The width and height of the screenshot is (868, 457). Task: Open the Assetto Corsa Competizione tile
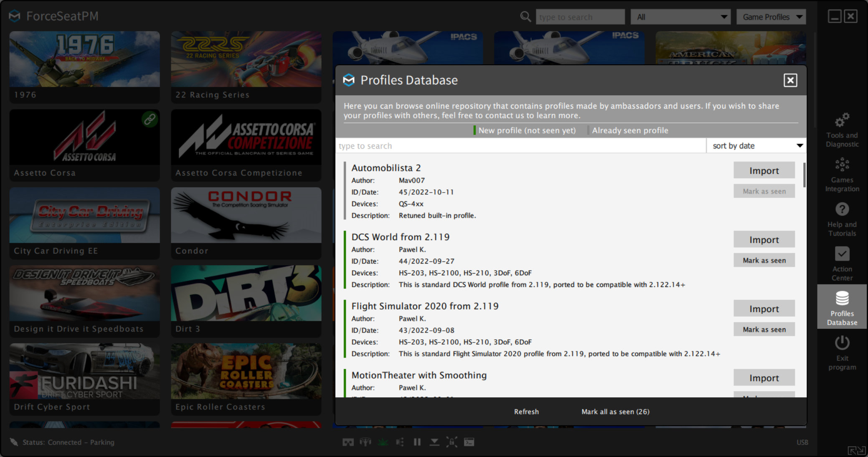tap(246, 145)
